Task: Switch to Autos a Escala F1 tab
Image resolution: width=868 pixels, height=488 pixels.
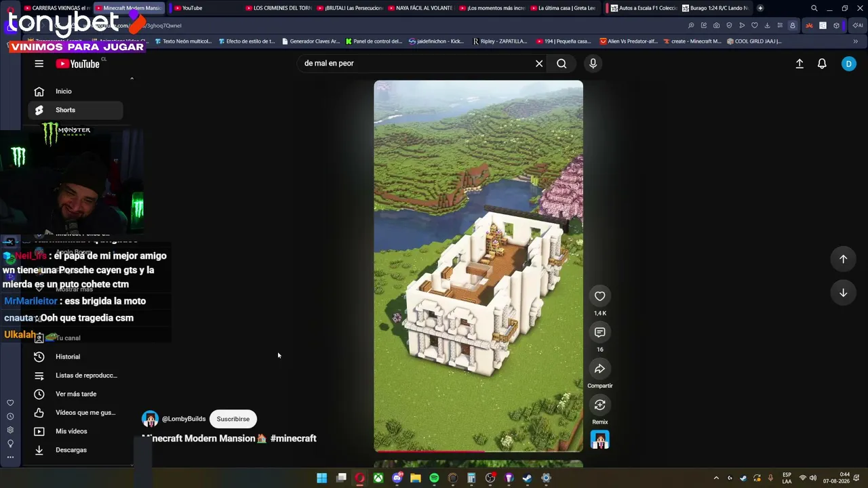Action: [644, 8]
